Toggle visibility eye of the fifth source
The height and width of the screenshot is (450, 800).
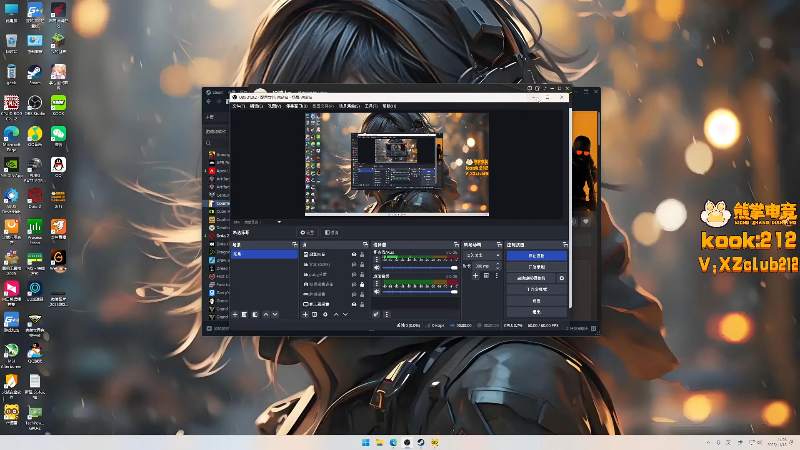(354, 294)
